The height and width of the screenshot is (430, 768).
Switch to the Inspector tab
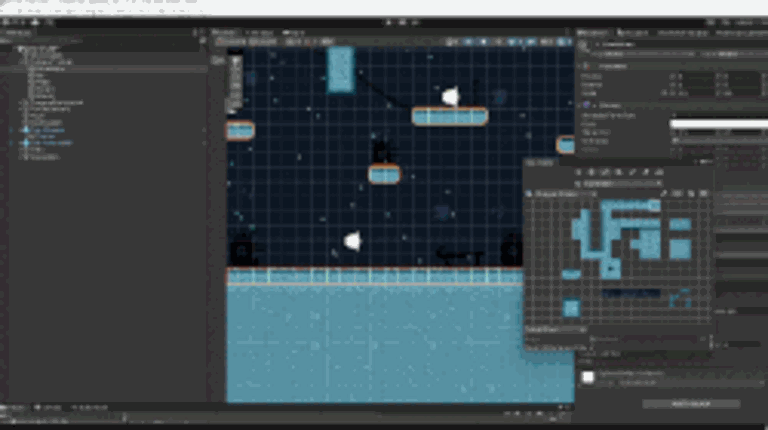click(x=592, y=33)
